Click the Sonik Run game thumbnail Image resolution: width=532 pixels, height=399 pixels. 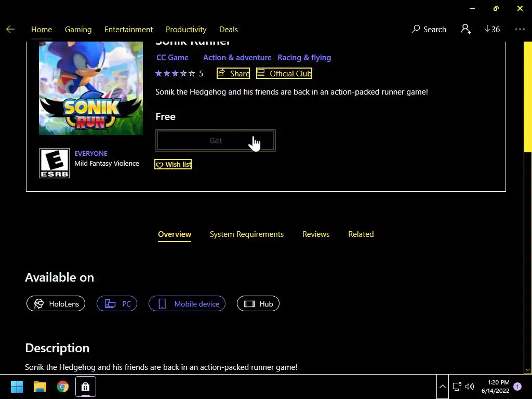[x=91, y=88]
